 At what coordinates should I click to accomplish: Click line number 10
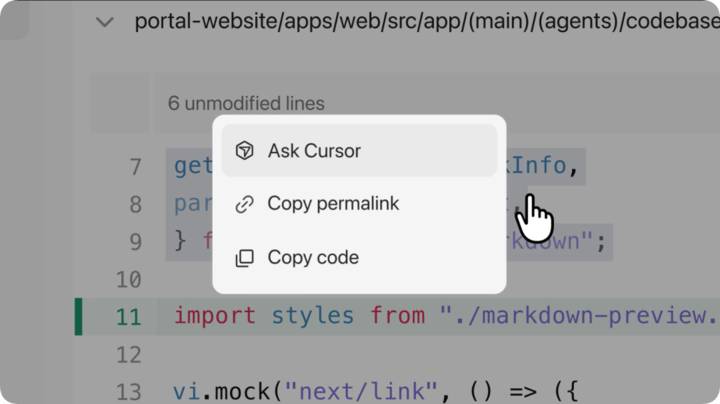(x=129, y=280)
